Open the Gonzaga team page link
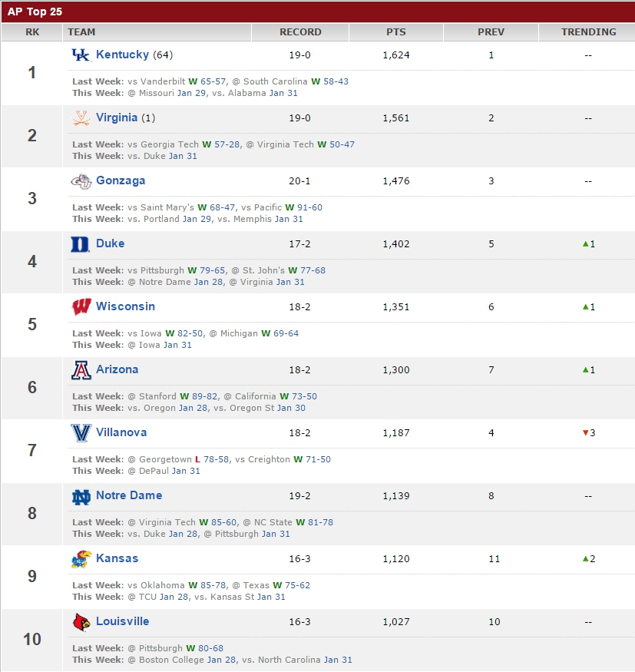 121,180
